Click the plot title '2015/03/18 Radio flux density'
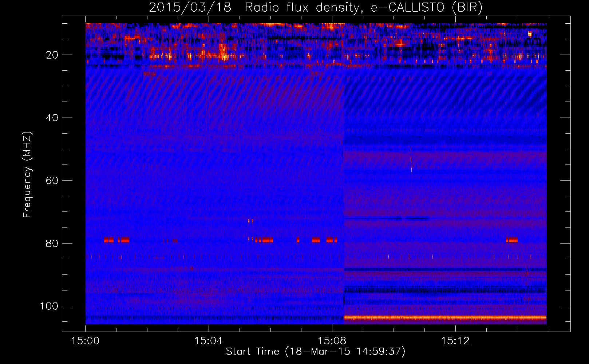 click(x=254, y=7)
